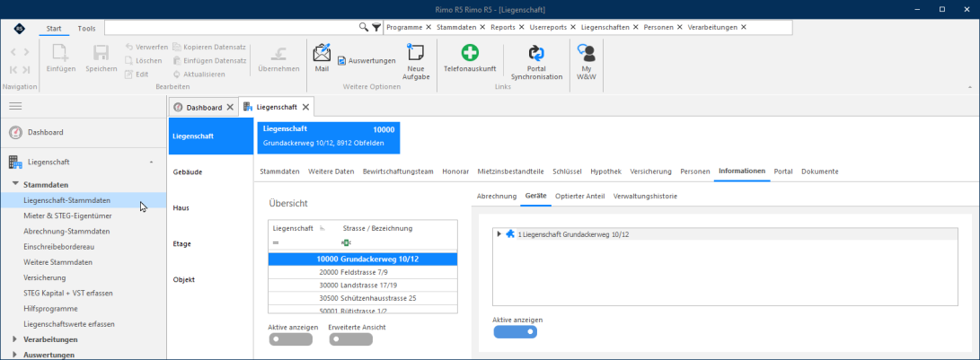Click the Speichern floppy disk icon

[x=102, y=53]
